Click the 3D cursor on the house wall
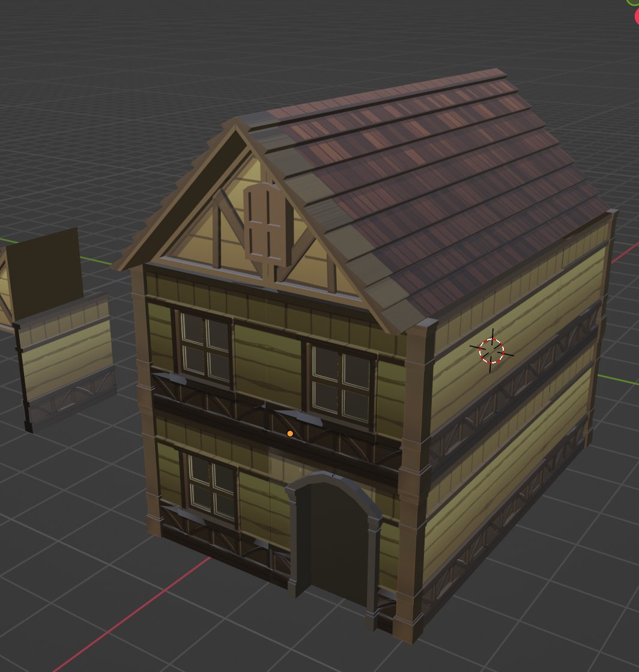Screen dimensions: 639x672 click(492, 351)
